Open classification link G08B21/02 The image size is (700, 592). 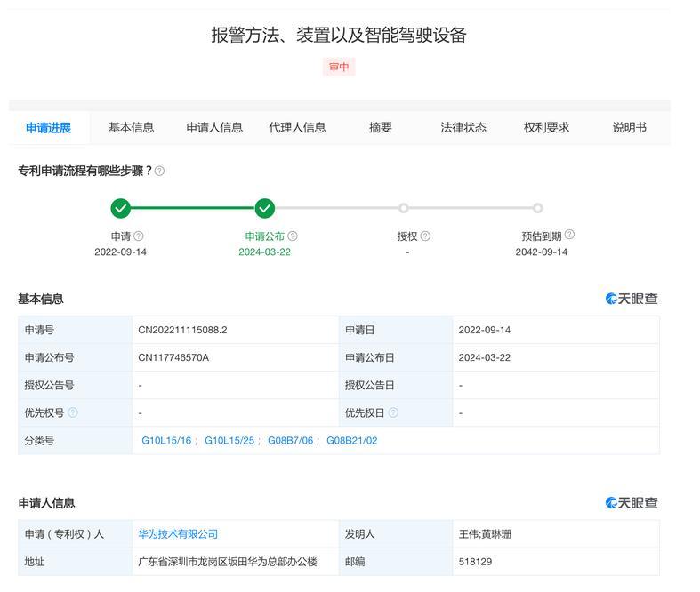(352, 441)
